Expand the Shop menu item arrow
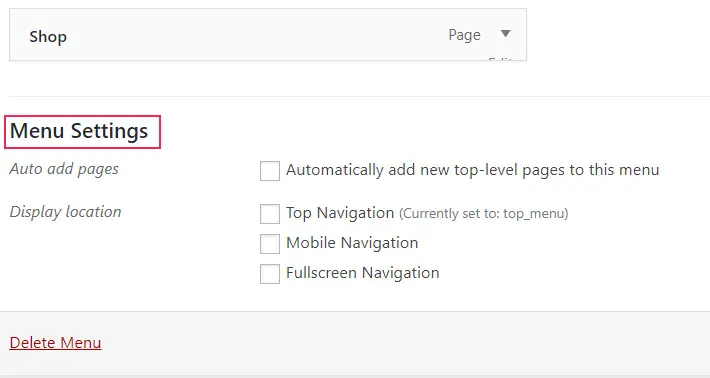The image size is (710, 378). (505, 33)
